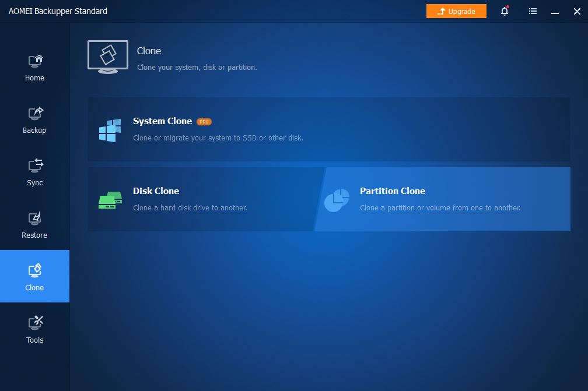
Task: Open the Backup section icon
Action: [35, 114]
